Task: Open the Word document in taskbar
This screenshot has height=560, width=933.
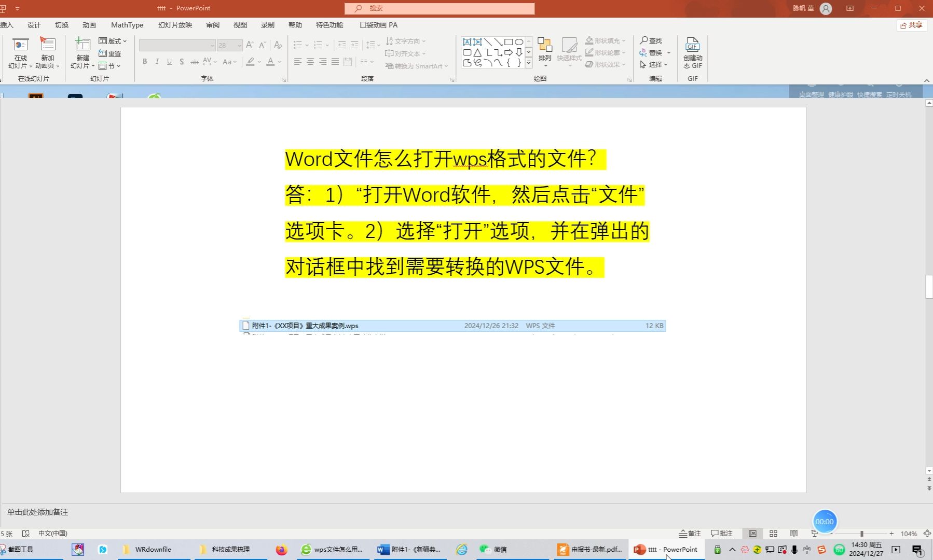Action: 409,550
